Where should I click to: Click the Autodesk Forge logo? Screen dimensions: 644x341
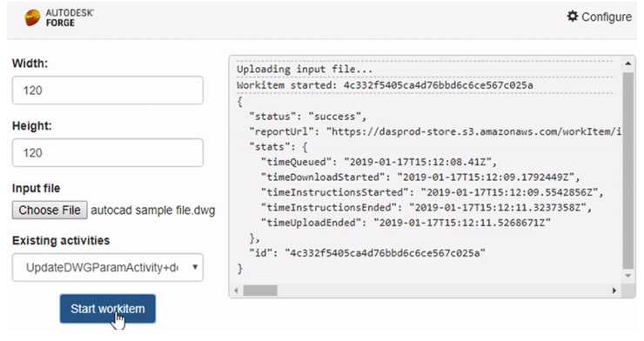coord(58,18)
